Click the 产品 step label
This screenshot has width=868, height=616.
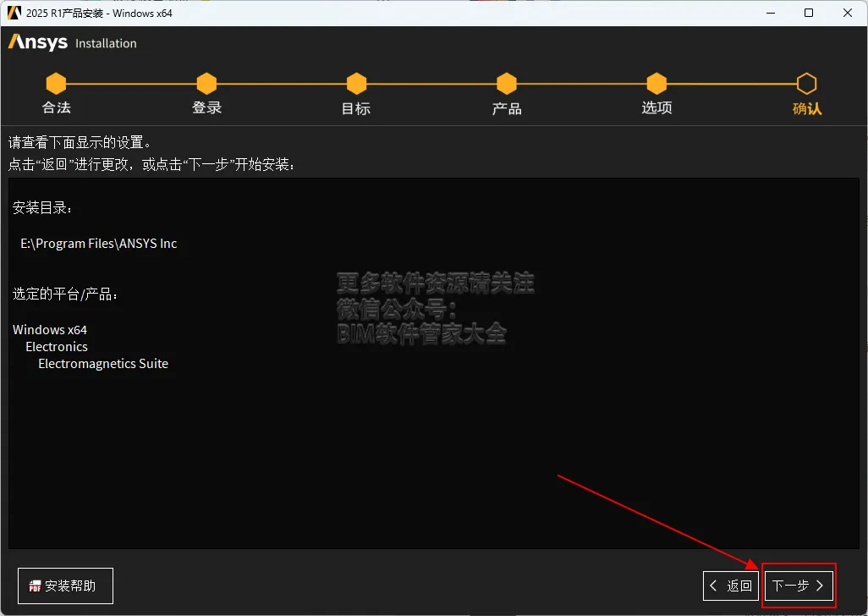tap(507, 108)
